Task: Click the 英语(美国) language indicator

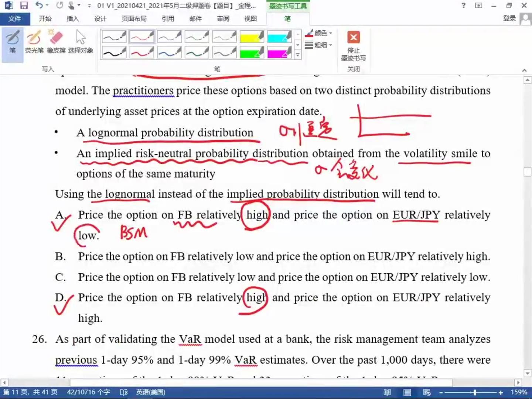Action: point(150,392)
